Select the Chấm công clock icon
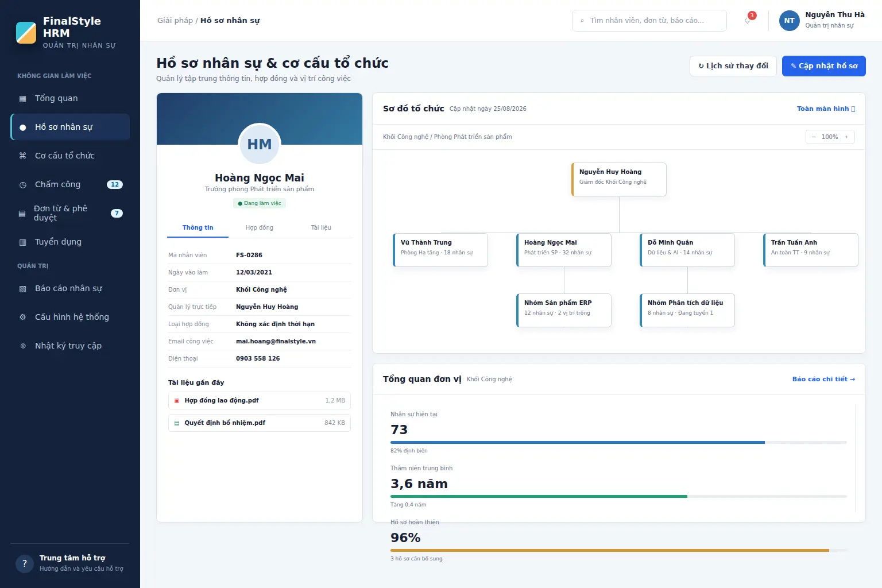This screenshot has width=882, height=588. [23, 185]
